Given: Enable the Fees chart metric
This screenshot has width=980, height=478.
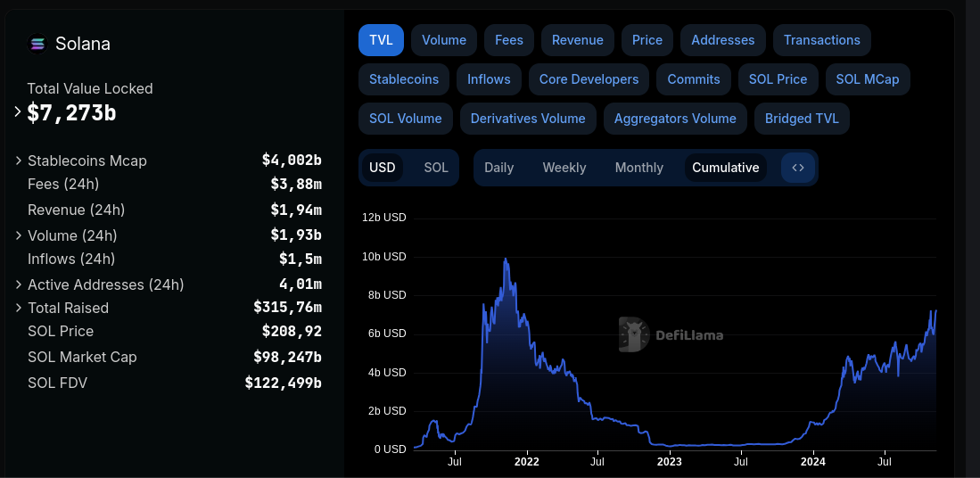Looking at the screenshot, I should click(x=509, y=40).
